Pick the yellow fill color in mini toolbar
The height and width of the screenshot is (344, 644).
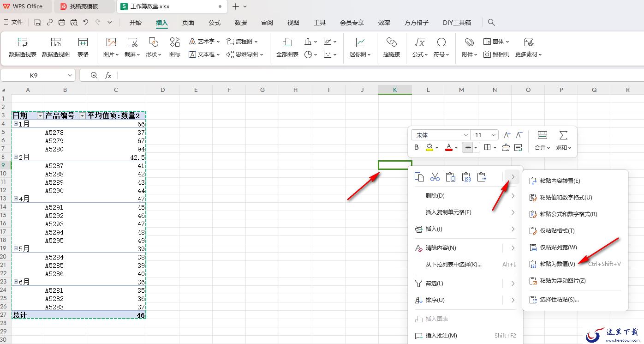pos(429,147)
